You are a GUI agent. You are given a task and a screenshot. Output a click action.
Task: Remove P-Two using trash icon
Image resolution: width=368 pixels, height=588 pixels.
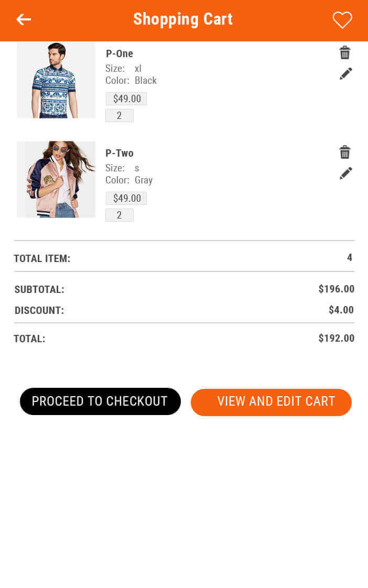click(345, 153)
